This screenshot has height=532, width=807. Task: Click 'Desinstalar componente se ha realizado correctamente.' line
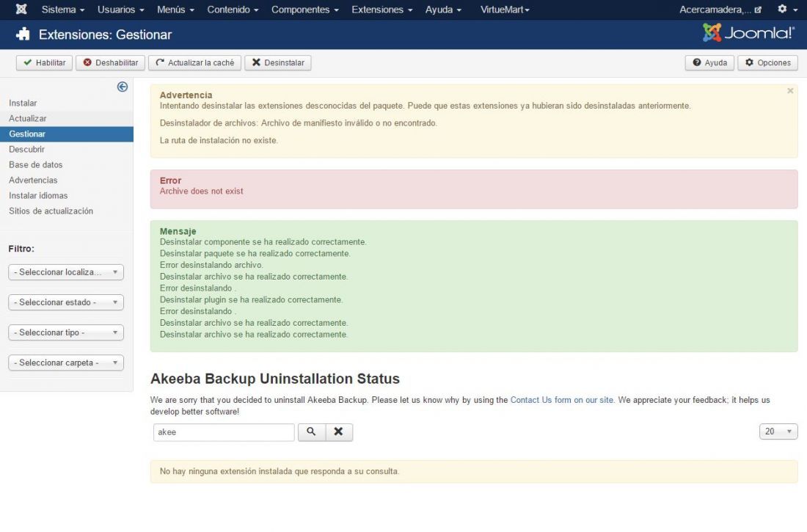tap(263, 242)
